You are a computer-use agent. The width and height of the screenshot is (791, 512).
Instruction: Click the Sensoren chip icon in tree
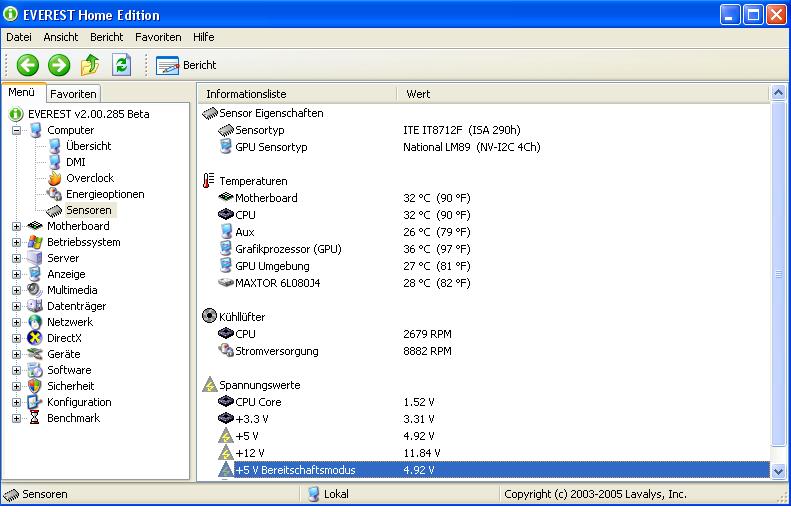[x=54, y=210]
